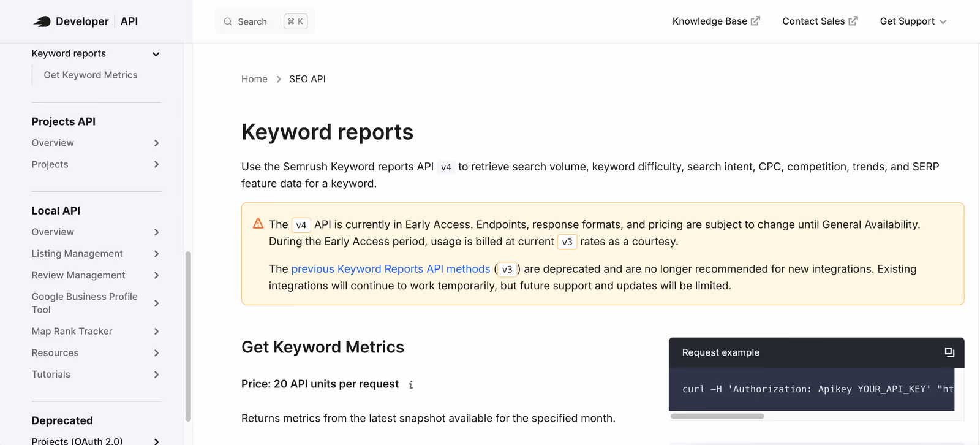Click the Local API heading
The image size is (980, 445).
tap(56, 211)
